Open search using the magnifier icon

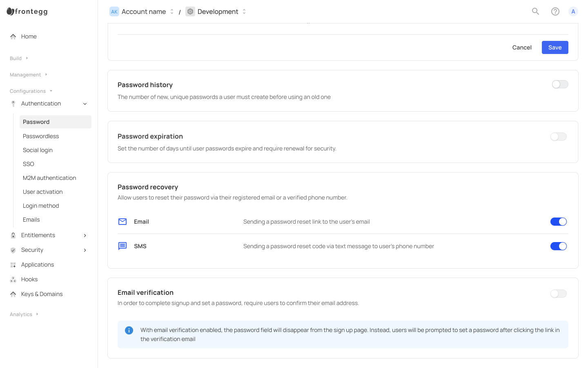click(x=535, y=11)
